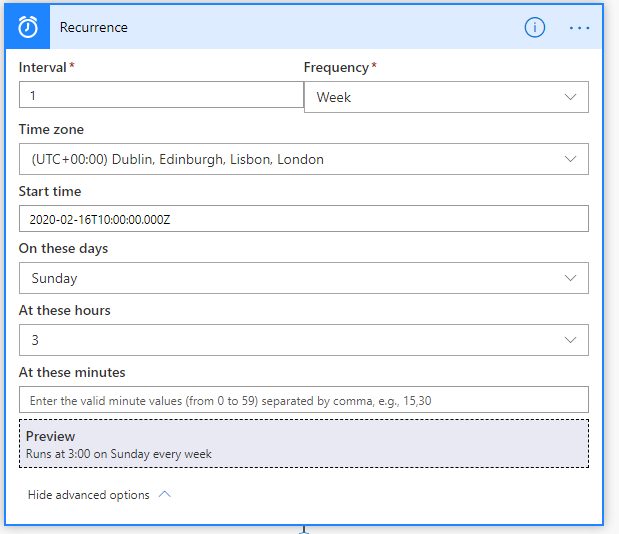
Task: Click the Recurrence title header
Action: point(94,27)
